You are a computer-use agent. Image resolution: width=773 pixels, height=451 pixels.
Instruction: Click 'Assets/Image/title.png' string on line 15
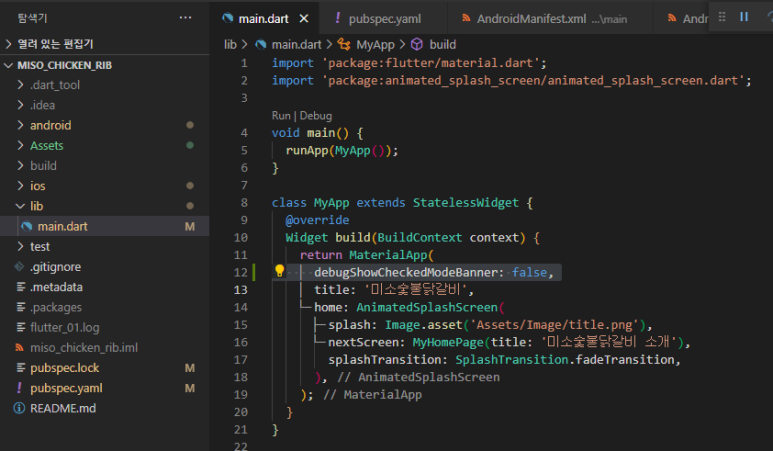click(x=554, y=325)
